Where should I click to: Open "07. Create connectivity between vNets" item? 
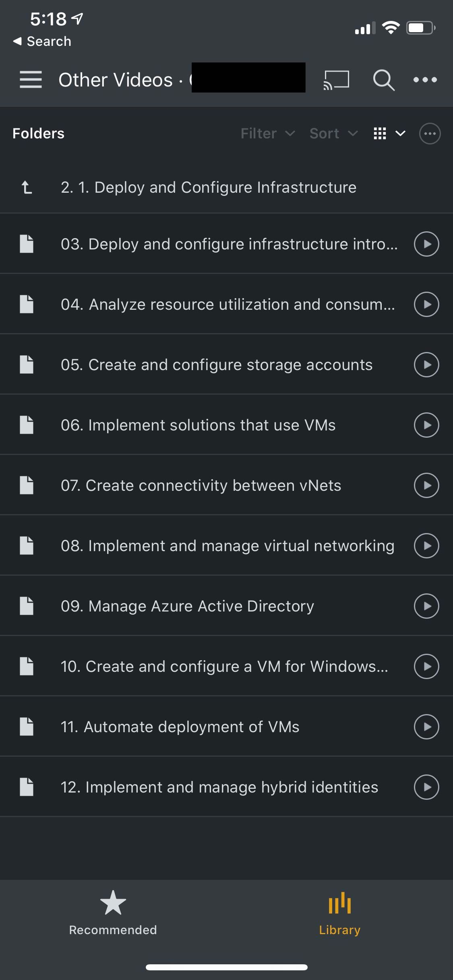pos(201,485)
